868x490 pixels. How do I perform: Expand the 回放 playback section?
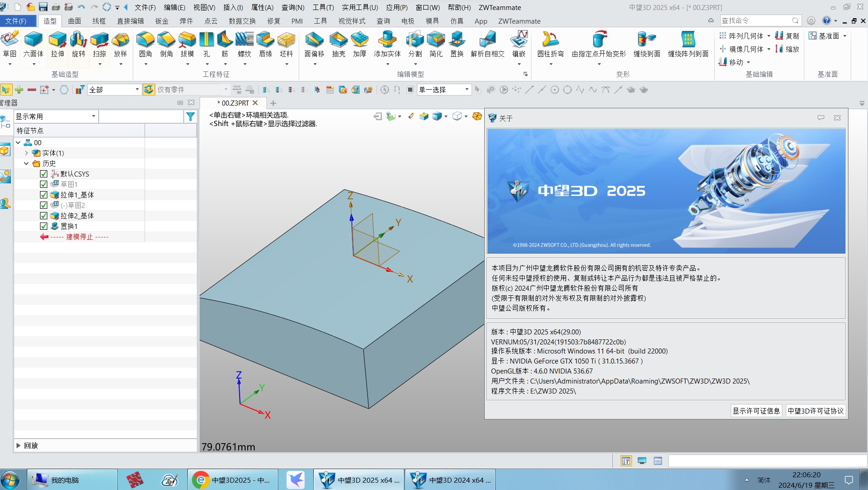coord(19,445)
